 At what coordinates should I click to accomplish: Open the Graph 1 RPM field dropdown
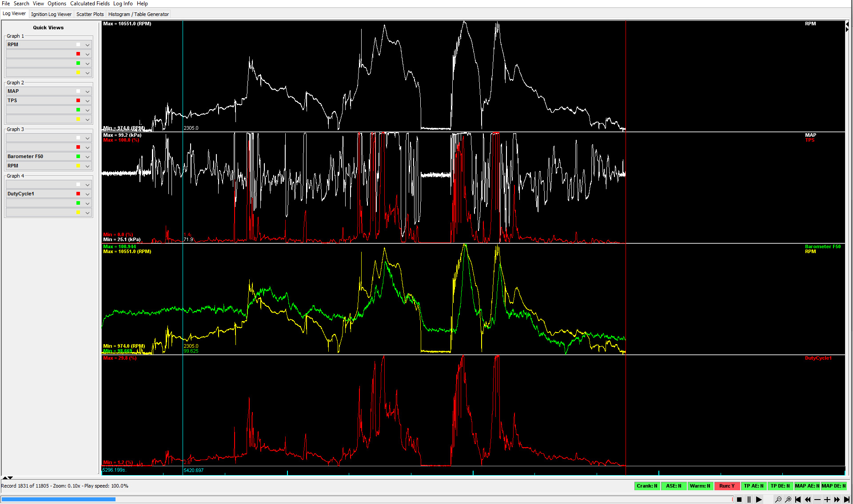click(x=88, y=45)
